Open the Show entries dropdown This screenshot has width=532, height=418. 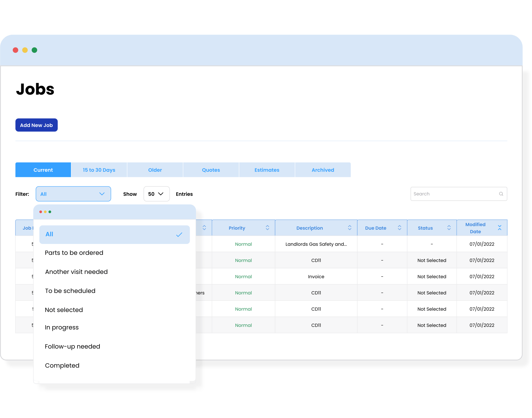coord(156,194)
